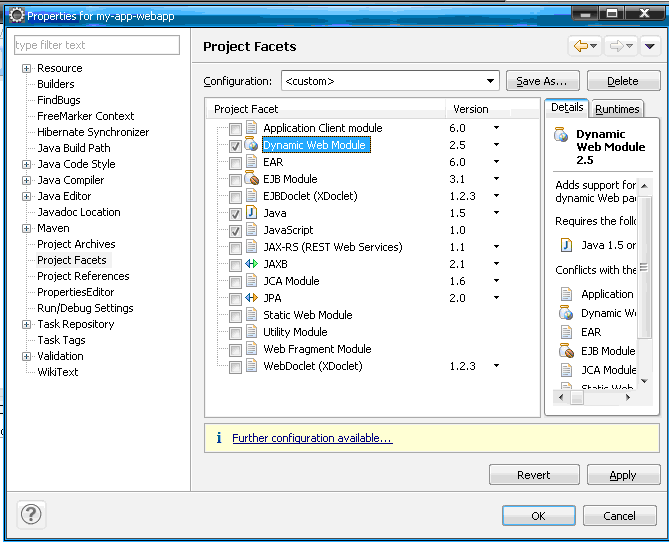This screenshot has height=542, width=669.
Task: Click the JAXB facet icon
Action: pos(251,264)
